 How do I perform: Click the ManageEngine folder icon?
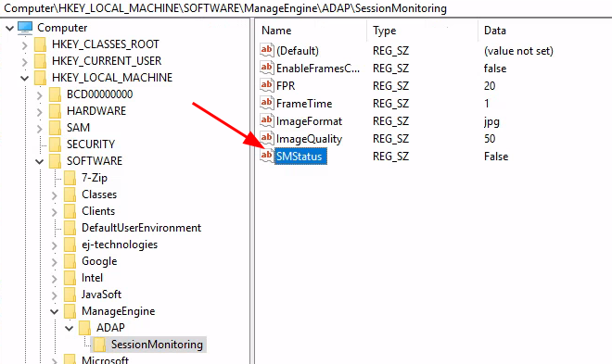[70, 312]
